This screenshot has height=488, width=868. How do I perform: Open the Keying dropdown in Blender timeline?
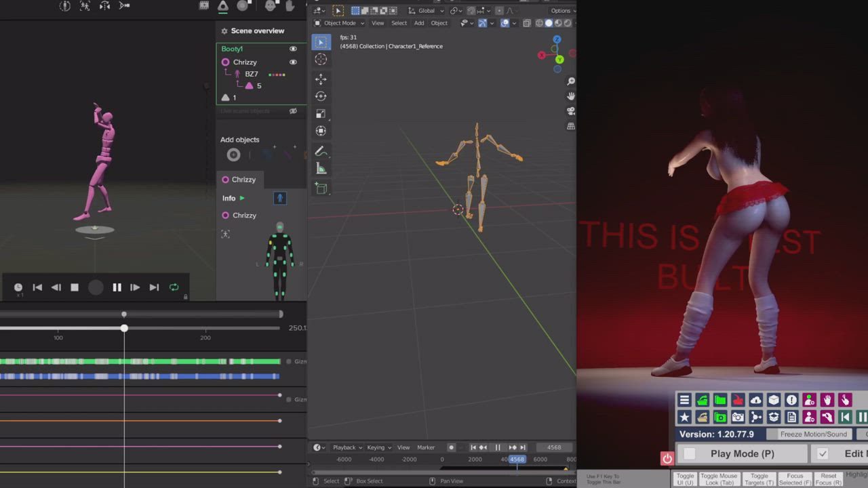point(378,447)
